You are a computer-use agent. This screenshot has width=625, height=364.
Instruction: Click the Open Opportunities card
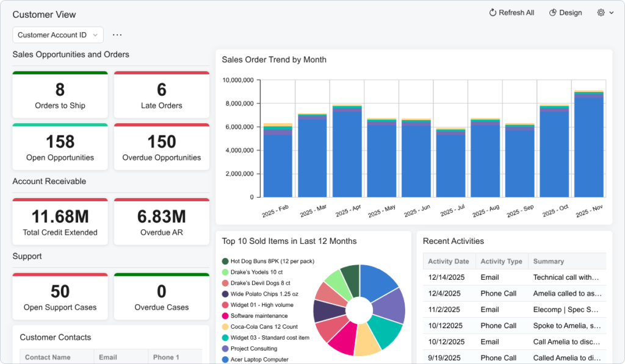pyautogui.click(x=60, y=146)
